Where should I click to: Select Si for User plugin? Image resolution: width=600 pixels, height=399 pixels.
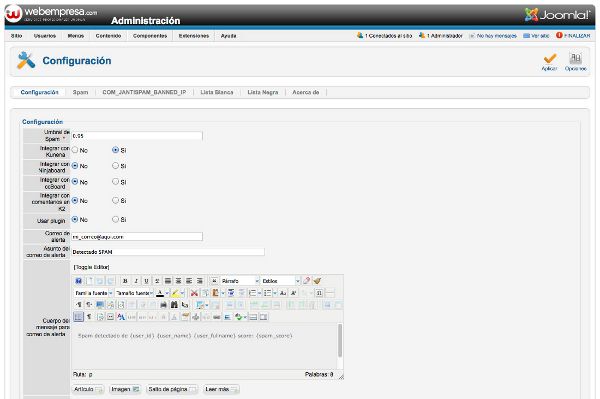(x=116, y=219)
